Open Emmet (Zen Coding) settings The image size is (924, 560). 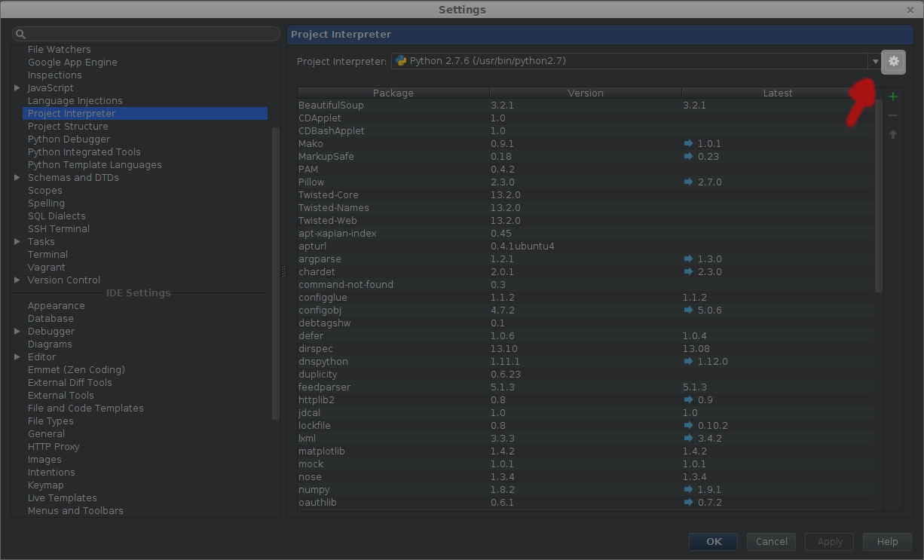click(76, 370)
